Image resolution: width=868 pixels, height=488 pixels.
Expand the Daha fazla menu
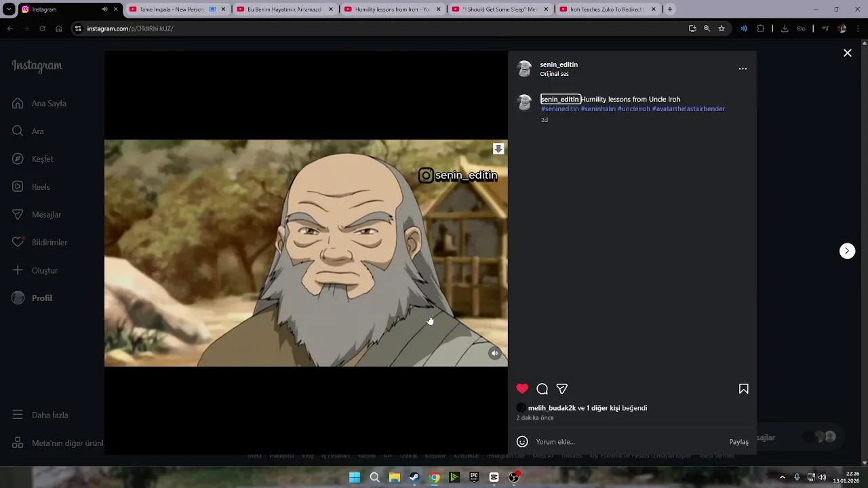point(40,415)
